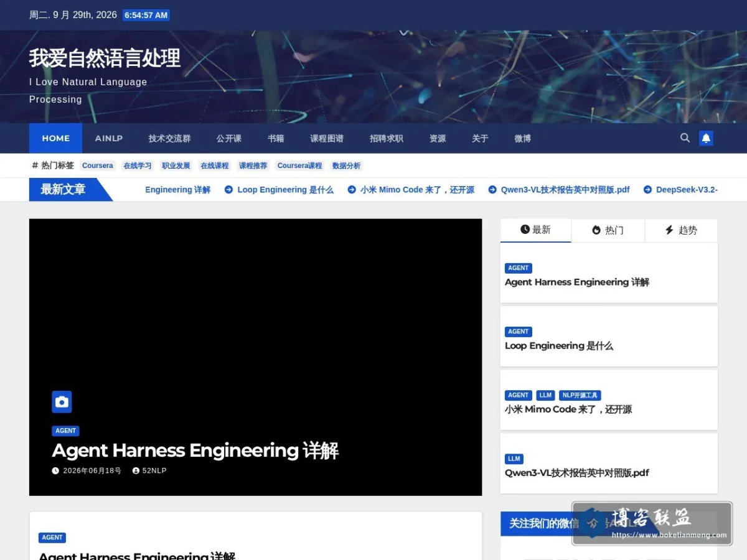Click the 52NLP author link

coord(154,471)
